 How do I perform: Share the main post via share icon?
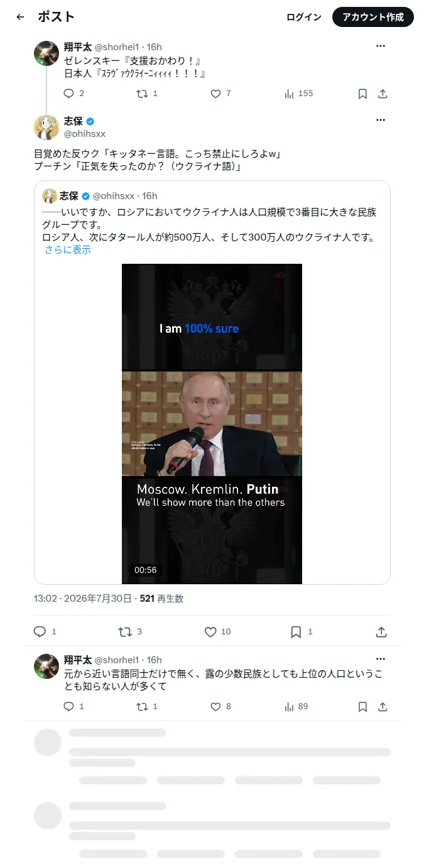(381, 632)
